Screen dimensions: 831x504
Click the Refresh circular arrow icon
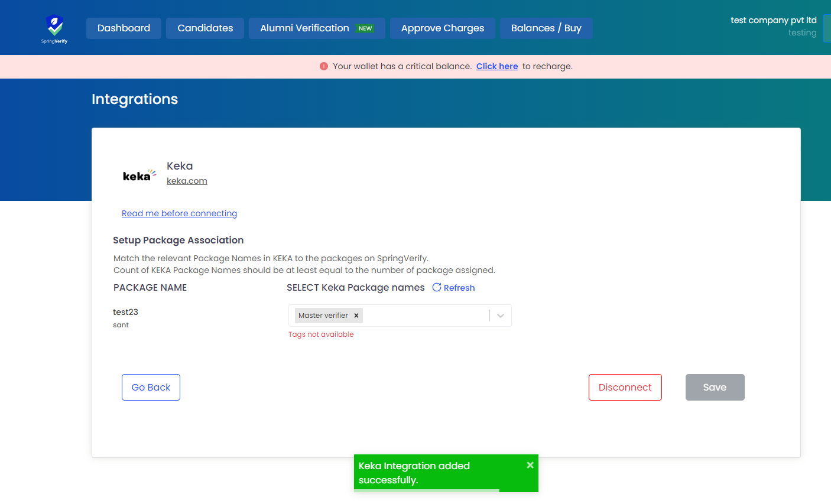coord(437,287)
